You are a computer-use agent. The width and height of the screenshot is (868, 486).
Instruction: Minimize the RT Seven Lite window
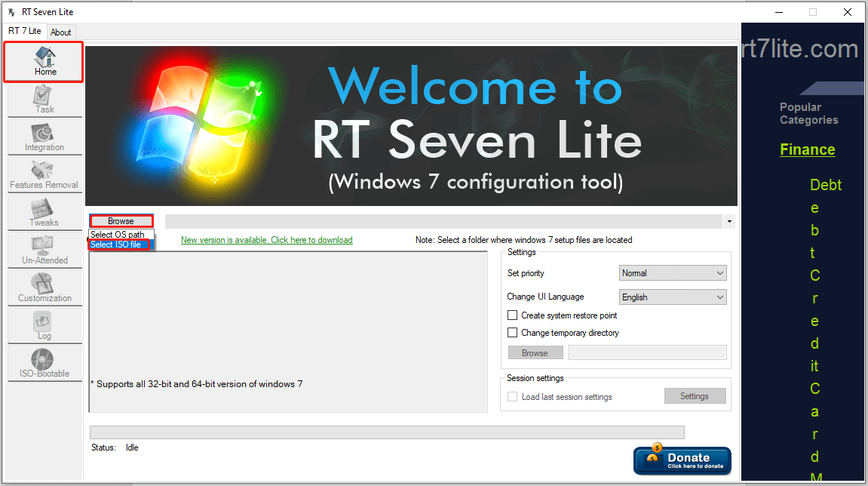coord(779,12)
